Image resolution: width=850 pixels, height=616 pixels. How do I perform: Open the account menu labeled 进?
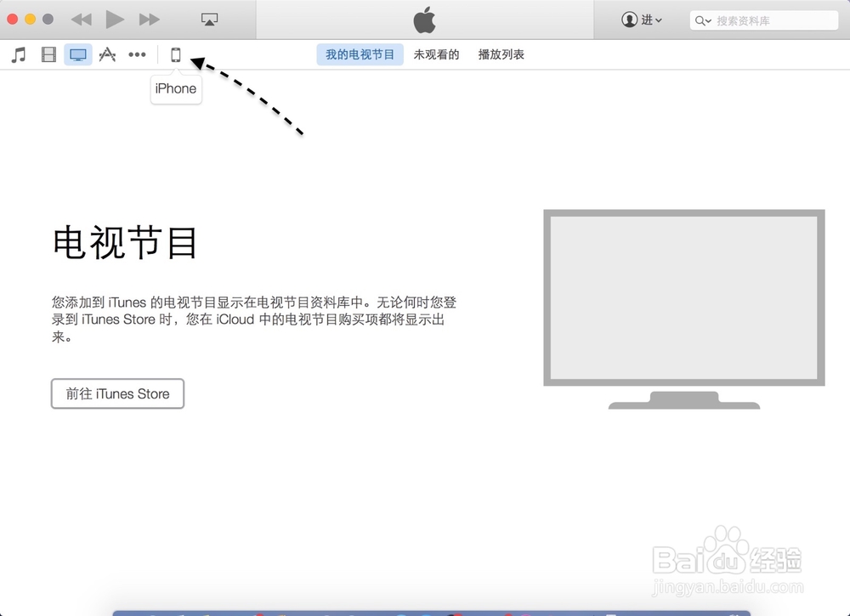[642, 20]
